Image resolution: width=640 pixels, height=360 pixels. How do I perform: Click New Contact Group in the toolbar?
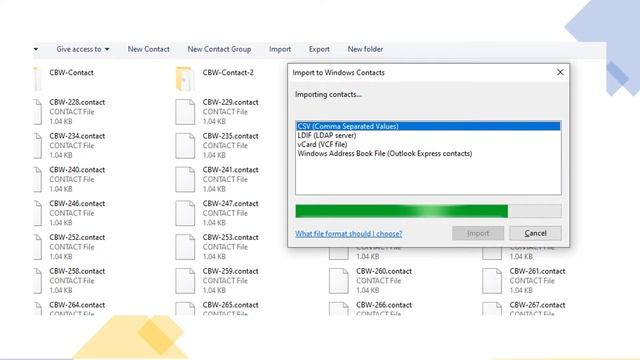219,49
